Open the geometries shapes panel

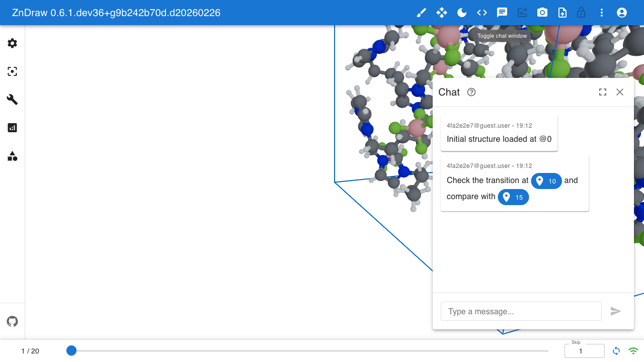pyautogui.click(x=13, y=156)
